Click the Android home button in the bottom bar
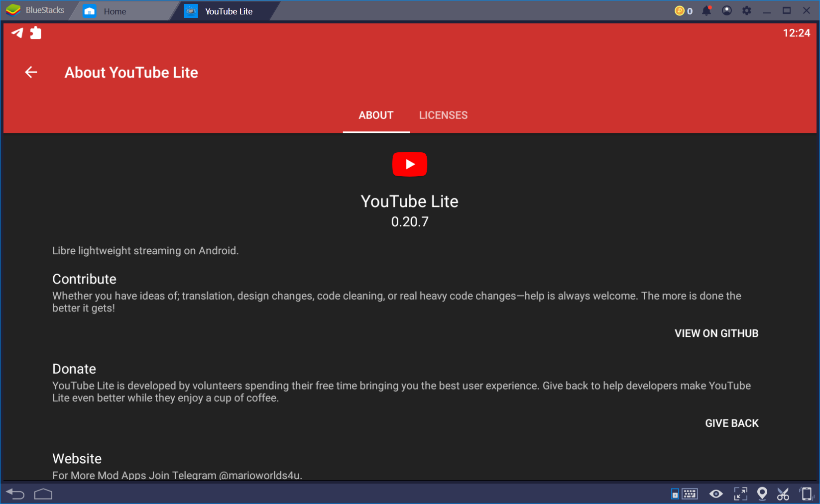 [43, 494]
